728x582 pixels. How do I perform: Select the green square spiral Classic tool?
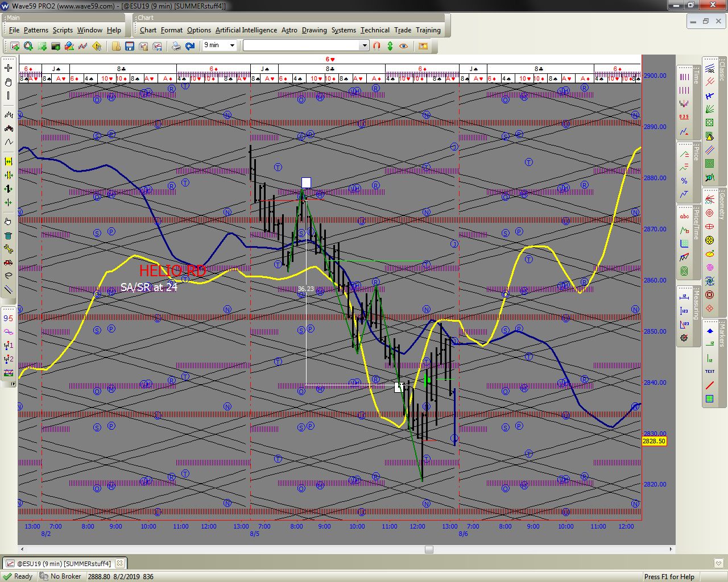tap(710, 164)
